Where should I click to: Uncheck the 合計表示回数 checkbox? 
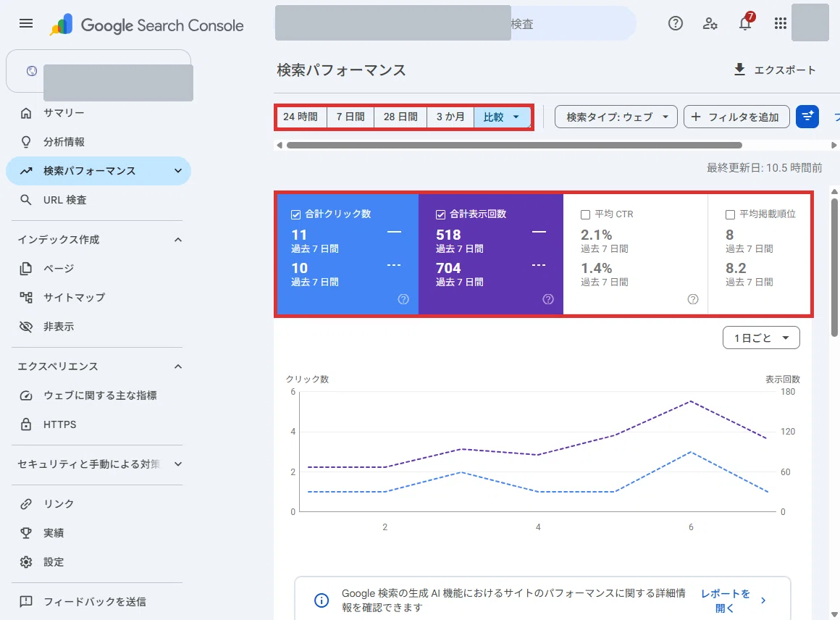click(x=440, y=214)
